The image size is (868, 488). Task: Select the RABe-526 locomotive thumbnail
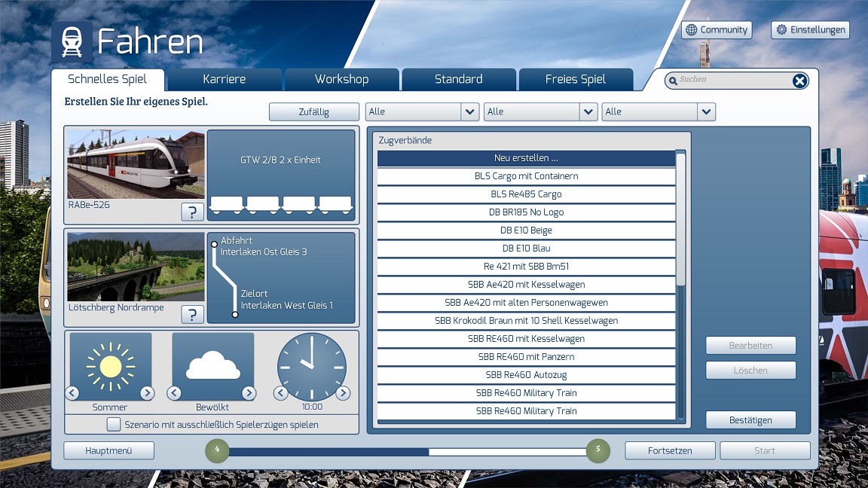pyautogui.click(x=136, y=165)
